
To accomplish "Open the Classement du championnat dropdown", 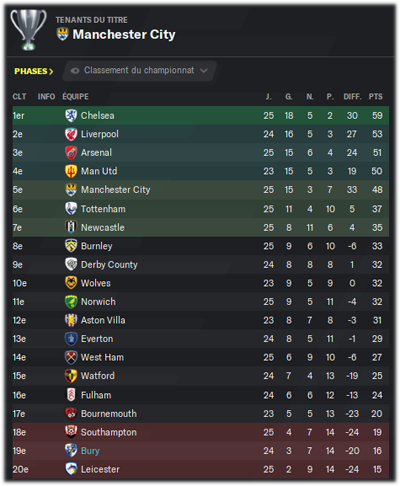I will [139, 71].
